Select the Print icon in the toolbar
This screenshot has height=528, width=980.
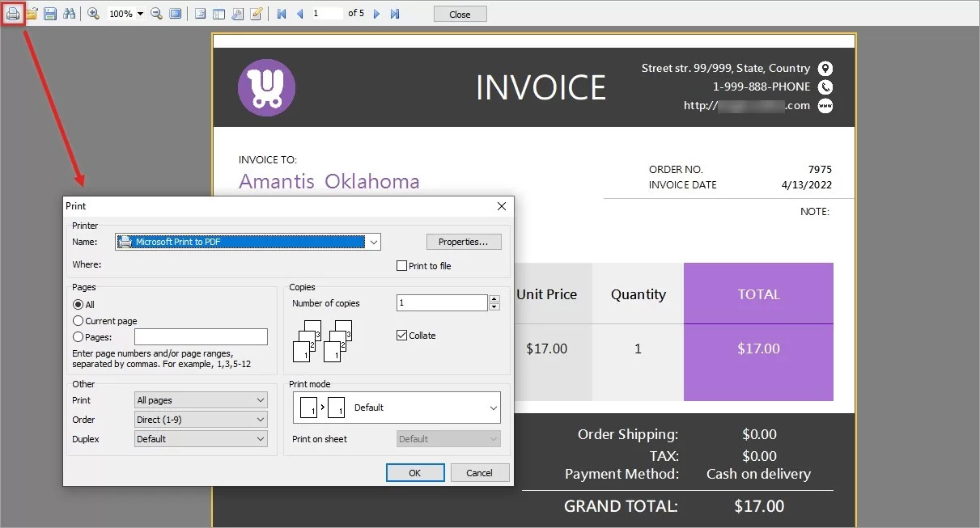tap(13, 13)
